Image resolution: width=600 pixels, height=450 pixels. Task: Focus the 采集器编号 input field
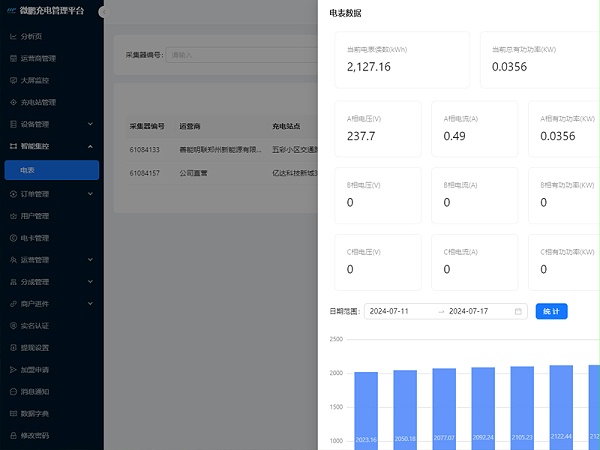[241, 55]
